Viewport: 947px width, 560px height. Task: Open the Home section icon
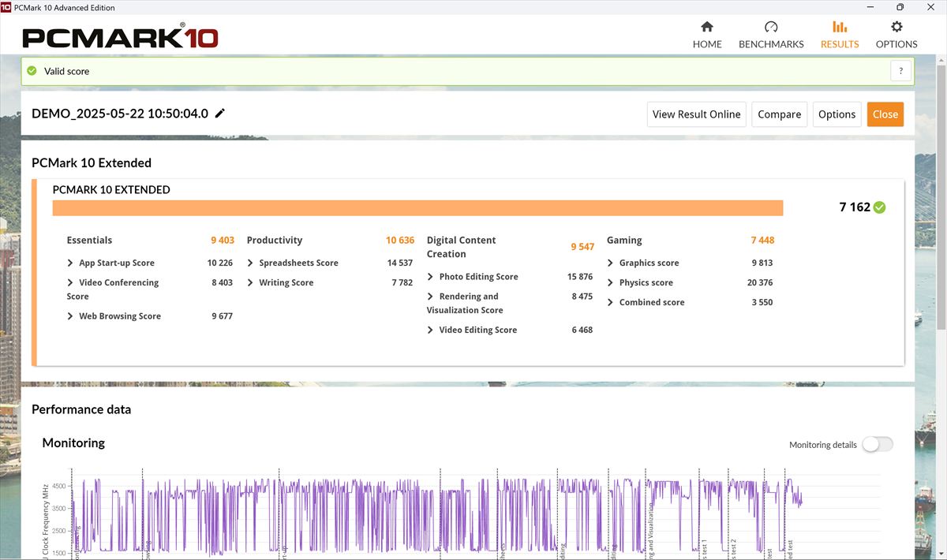(x=707, y=27)
